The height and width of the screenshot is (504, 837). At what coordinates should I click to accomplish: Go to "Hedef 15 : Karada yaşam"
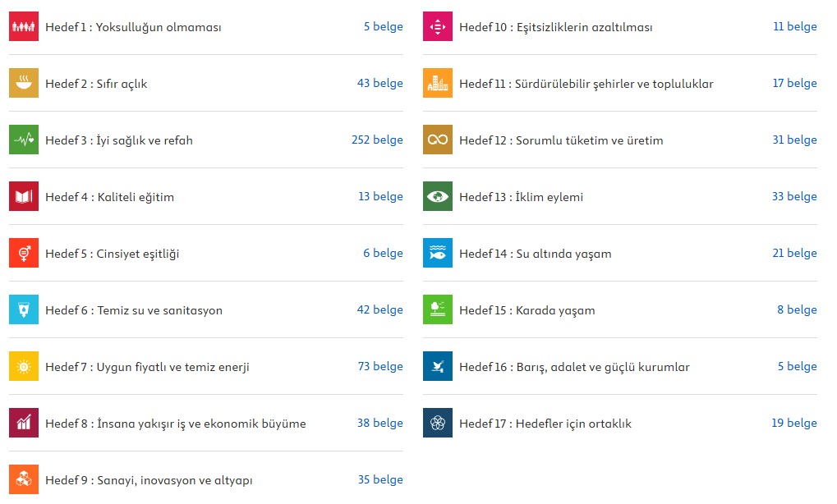point(527,310)
